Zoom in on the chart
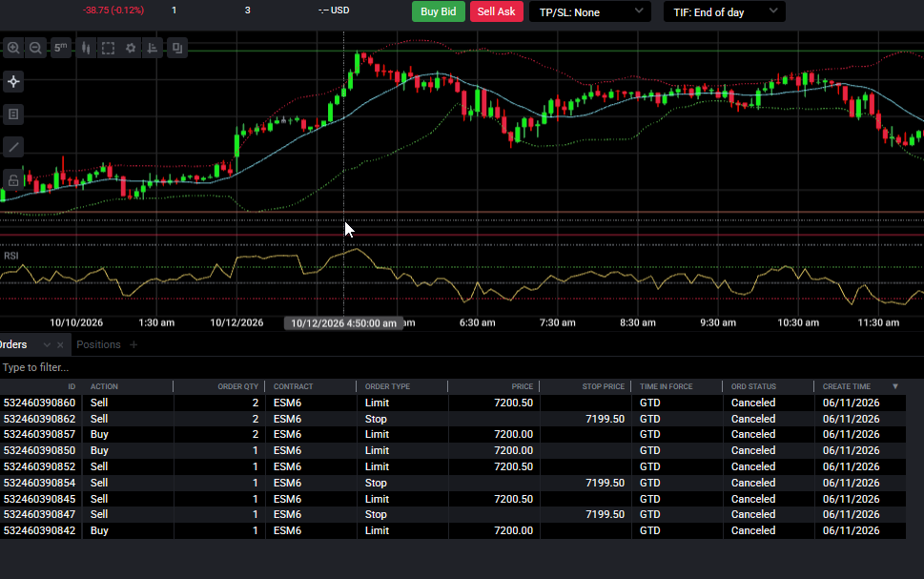Viewport: 924px width, 579px height. point(13,48)
